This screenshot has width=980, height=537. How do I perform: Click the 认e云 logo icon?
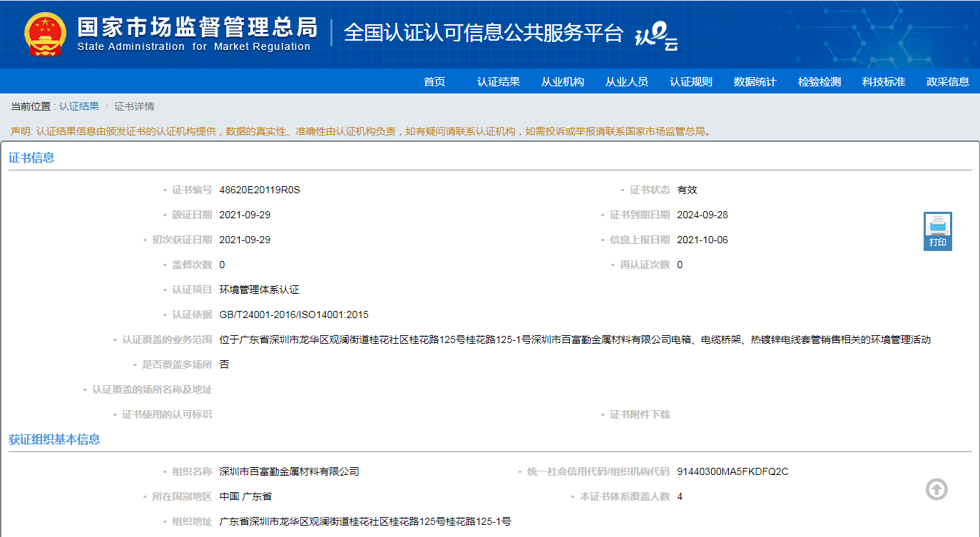tap(655, 36)
